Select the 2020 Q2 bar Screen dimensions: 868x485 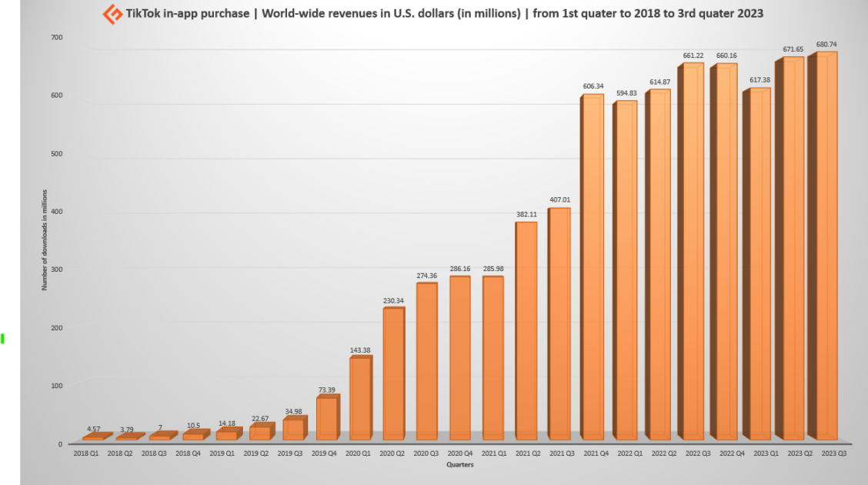[394, 373]
